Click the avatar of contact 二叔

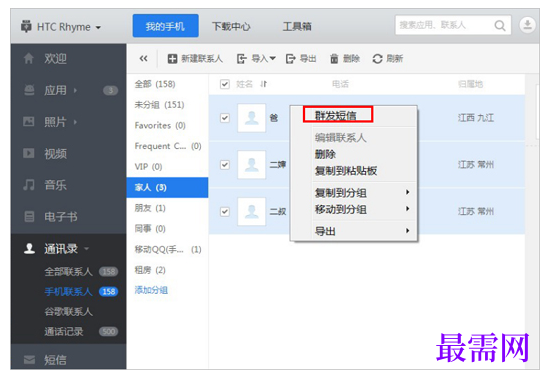tap(251, 212)
